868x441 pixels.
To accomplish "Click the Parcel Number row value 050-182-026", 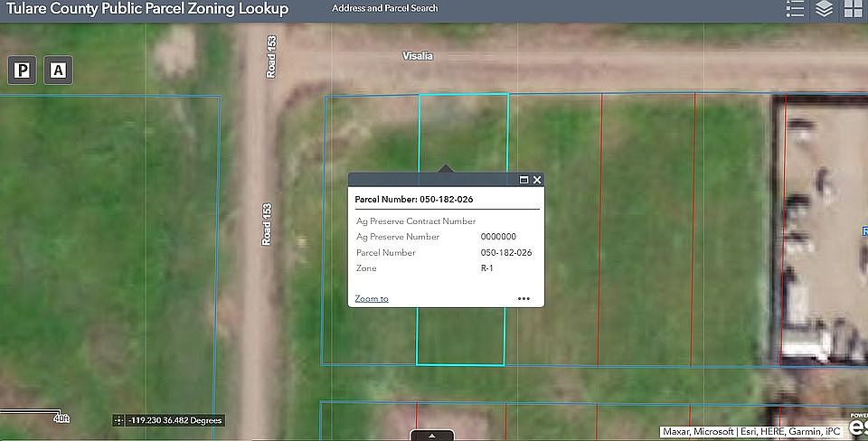I will pyautogui.click(x=506, y=252).
